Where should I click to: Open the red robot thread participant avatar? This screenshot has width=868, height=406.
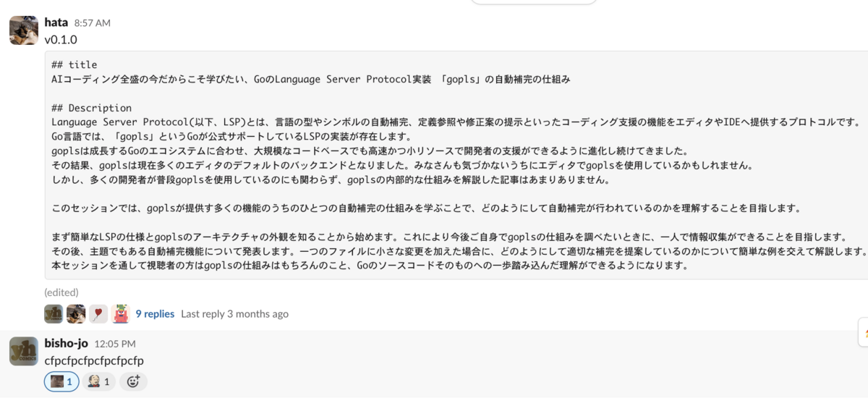pos(121,313)
